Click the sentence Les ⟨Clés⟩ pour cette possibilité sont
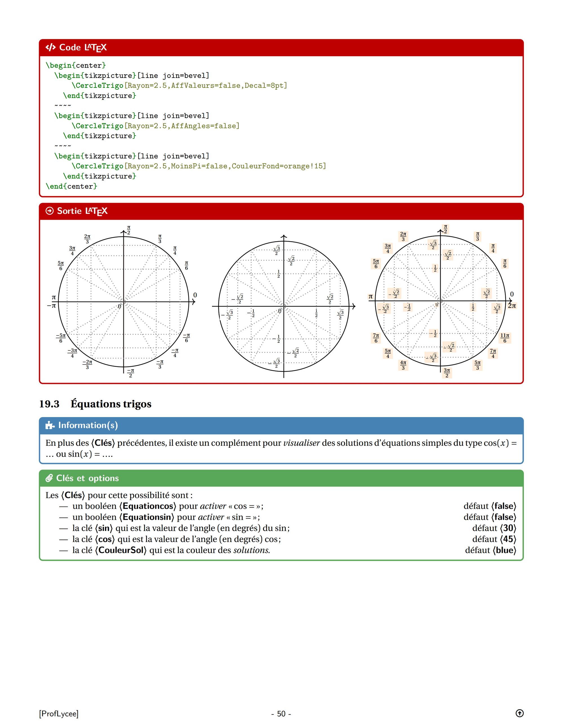This screenshot has width=563, height=728. (x=119, y=495)
